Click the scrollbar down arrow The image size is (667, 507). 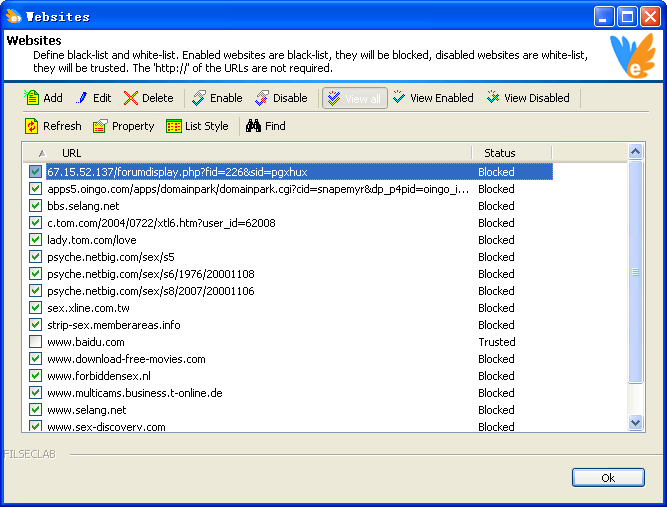coord(635,423)
